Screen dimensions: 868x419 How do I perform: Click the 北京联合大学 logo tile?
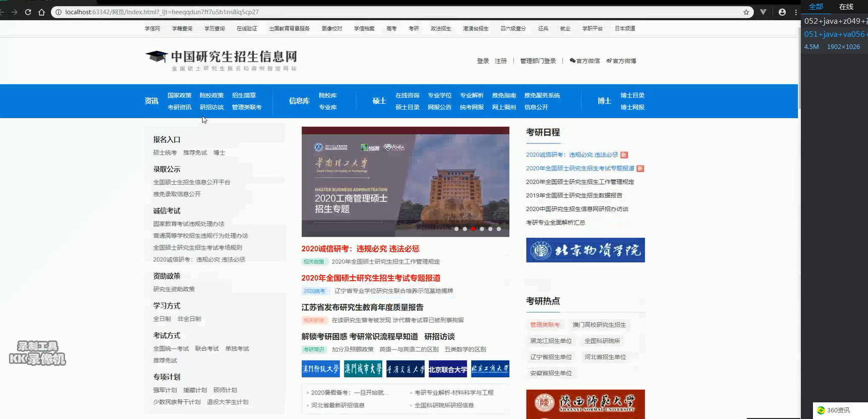click(448, 369)
